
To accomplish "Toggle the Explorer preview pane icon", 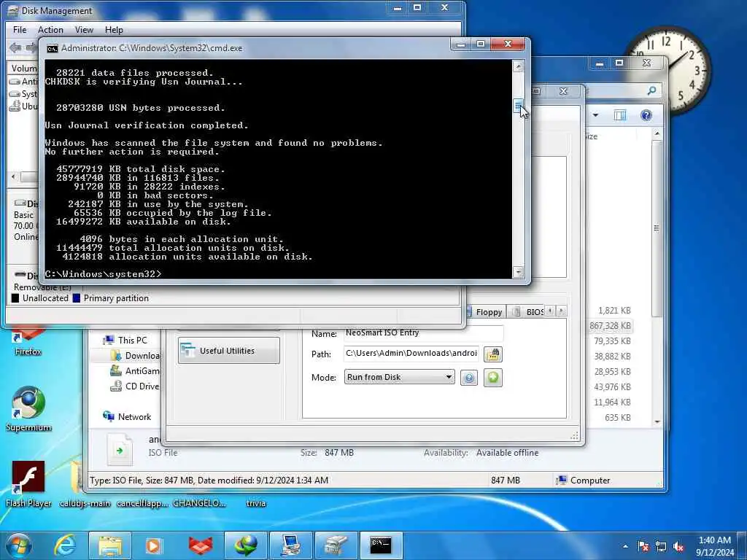I will tap(620, 115).
